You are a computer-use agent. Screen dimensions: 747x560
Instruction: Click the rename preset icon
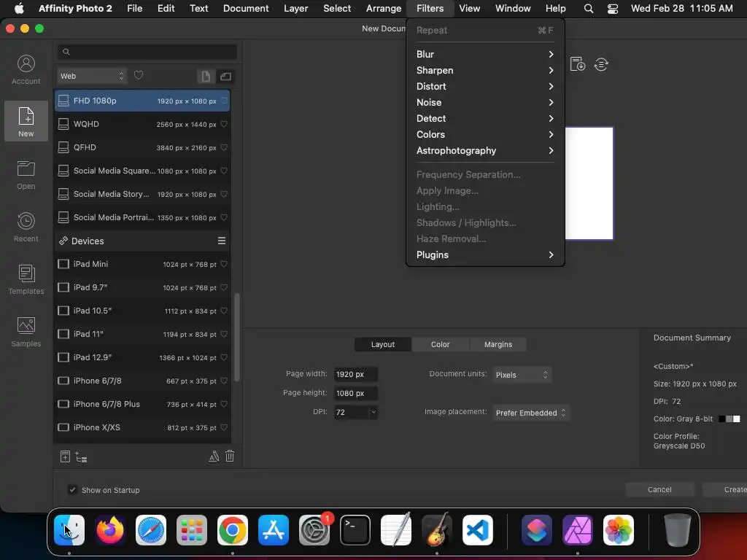click(214, 456)
